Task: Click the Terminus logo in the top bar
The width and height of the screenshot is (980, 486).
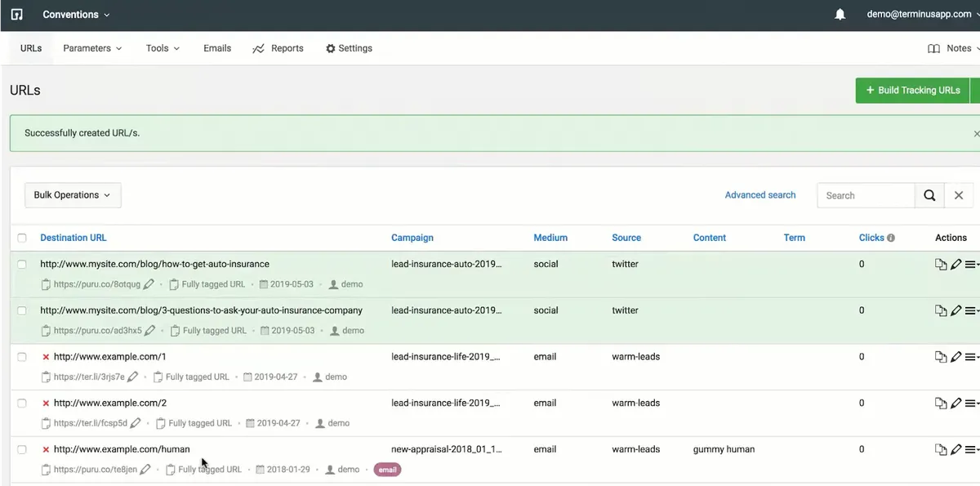Action: point(16,15)
